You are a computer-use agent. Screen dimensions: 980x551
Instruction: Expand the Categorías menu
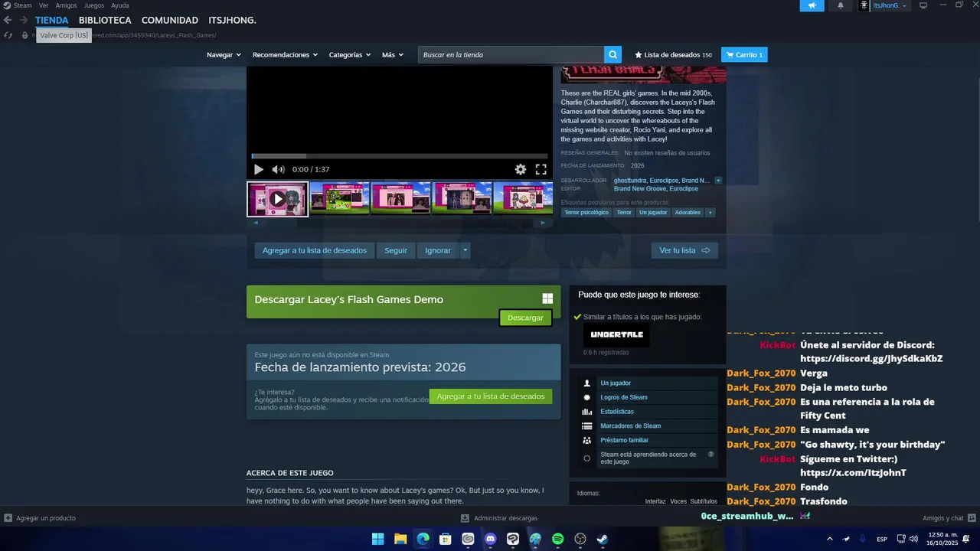tap(349, 54)
